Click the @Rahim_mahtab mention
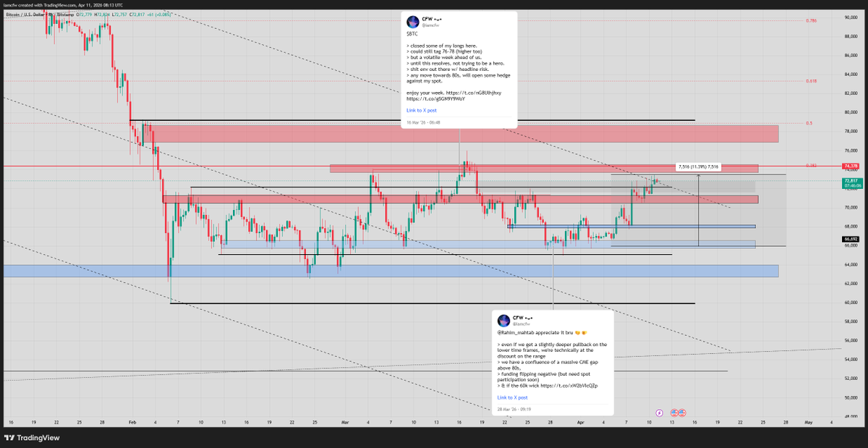868x448 pixels. click(516, 332)
